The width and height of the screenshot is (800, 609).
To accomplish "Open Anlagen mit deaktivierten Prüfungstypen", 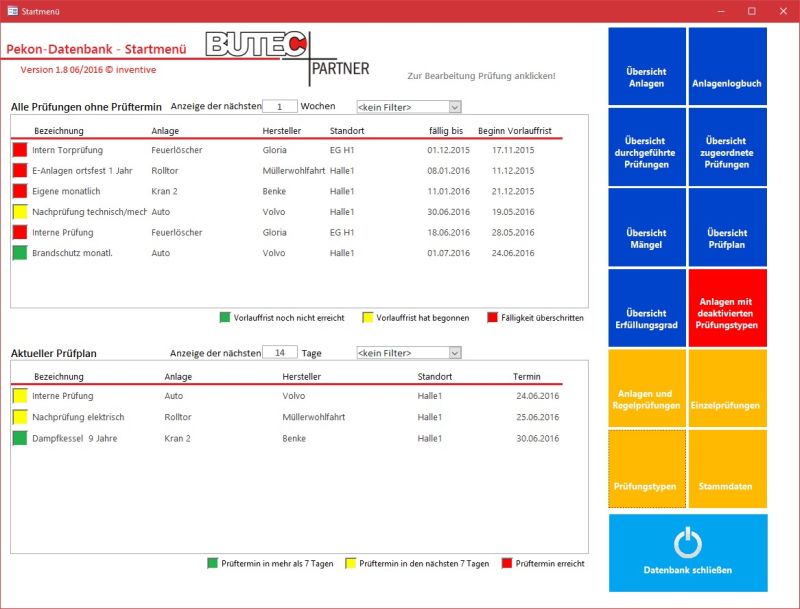I will (728, 308).
